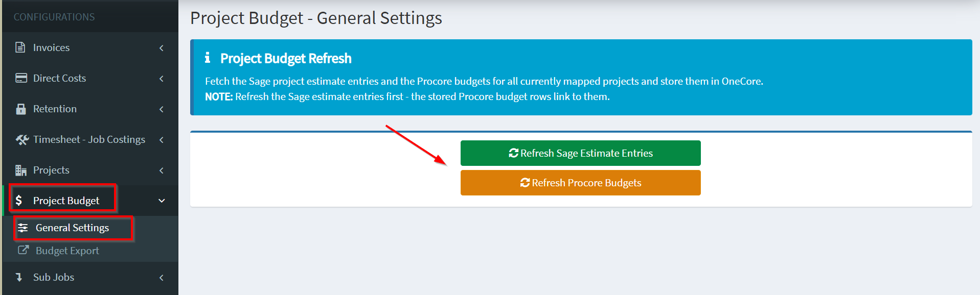Click the Sub Jobs arrow icon
Image resolution: width=980 pixels, height=295 pixels.
click(19, 277)
